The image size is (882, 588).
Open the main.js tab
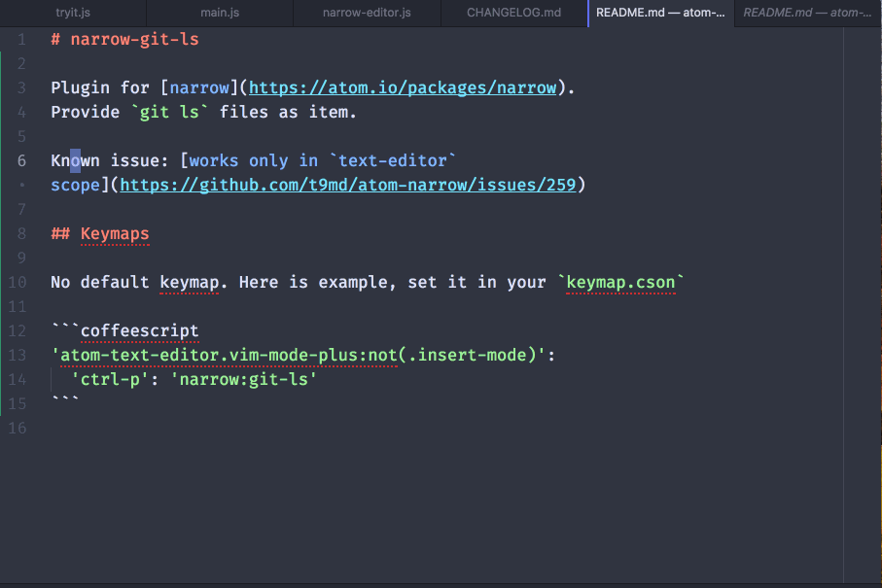220,13
